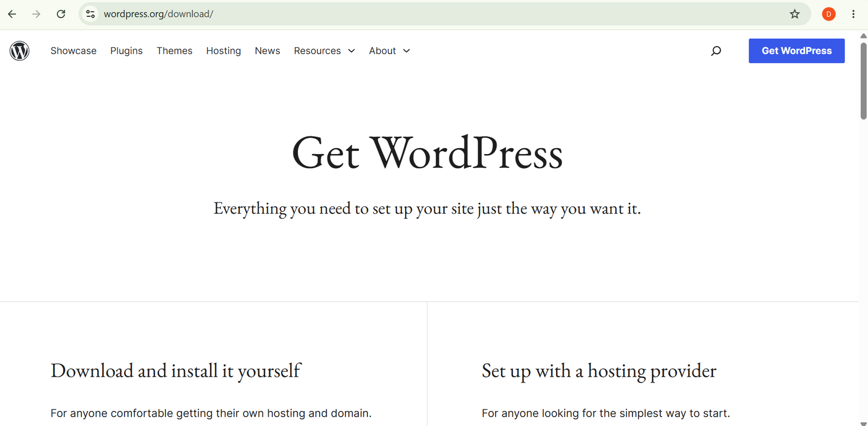
Task: Click the browser back arrow
Action: 12,14
